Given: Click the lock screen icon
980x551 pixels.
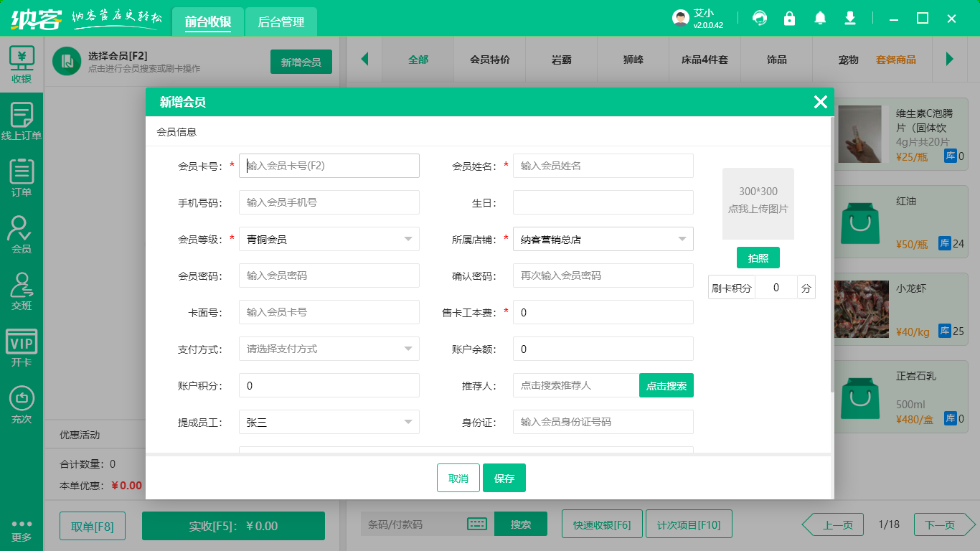Looking at the screenshot, I should [x=790, y=19].
